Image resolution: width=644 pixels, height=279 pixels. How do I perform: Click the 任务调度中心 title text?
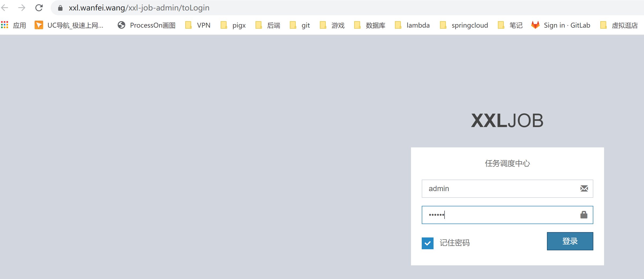pos(507,163)
